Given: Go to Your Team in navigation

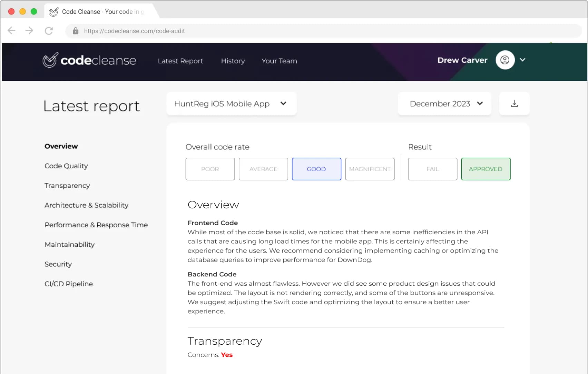Looking at the screenshot, I should pyautogui.click(x=279, y=61).
